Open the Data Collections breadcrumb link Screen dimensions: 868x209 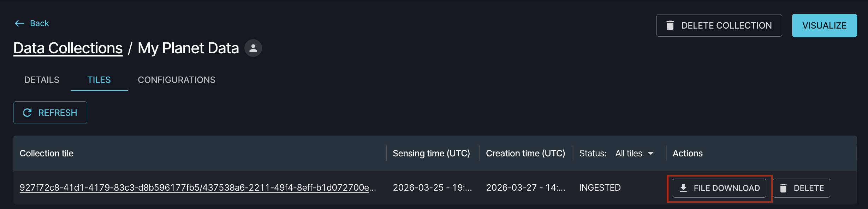pos(68,48)
